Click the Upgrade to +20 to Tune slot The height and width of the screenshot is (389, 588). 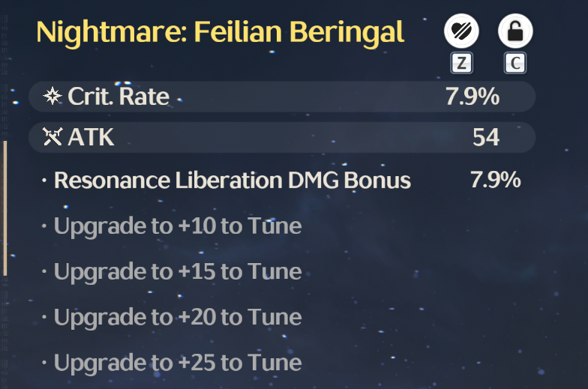(178, 318)
